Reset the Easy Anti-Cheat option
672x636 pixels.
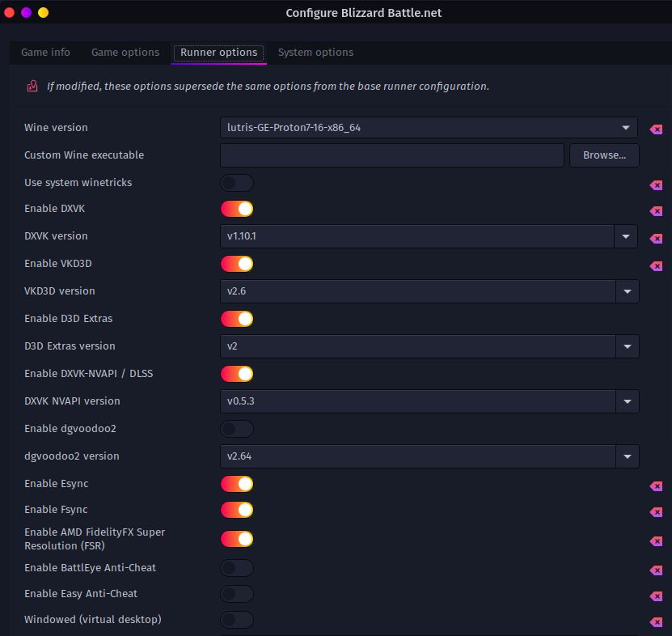656,596
